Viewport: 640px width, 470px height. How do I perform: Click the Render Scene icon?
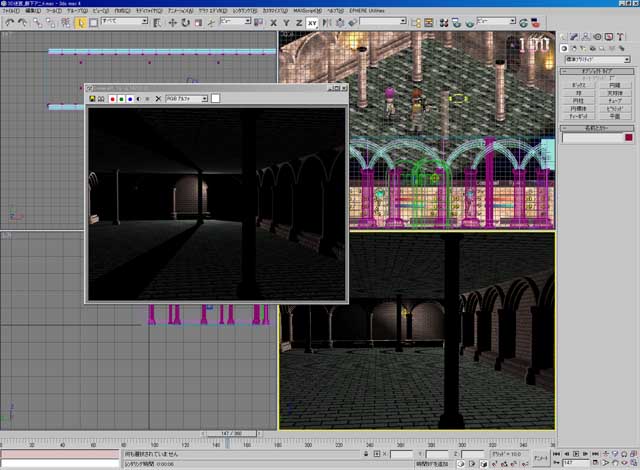pos(456,23)
